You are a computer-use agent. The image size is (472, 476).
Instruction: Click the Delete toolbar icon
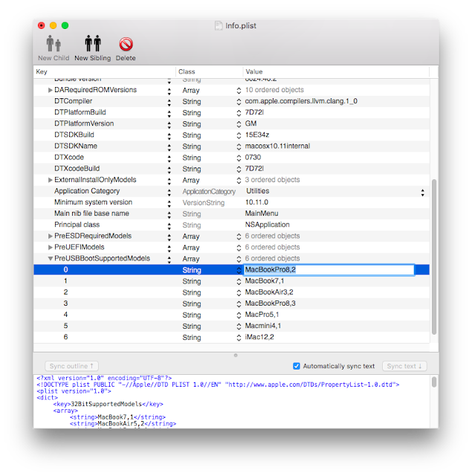pyautogui.click(x=126, y=45)
